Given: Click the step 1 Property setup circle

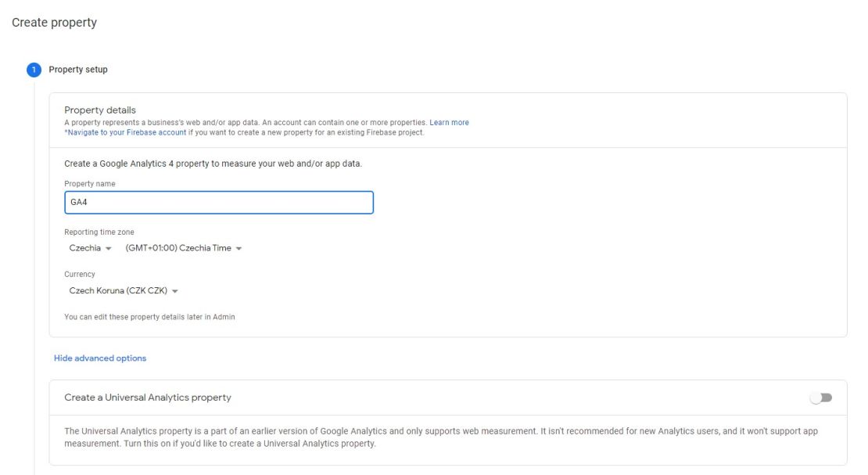Looking at the screenshot, I should pos(34,70).
